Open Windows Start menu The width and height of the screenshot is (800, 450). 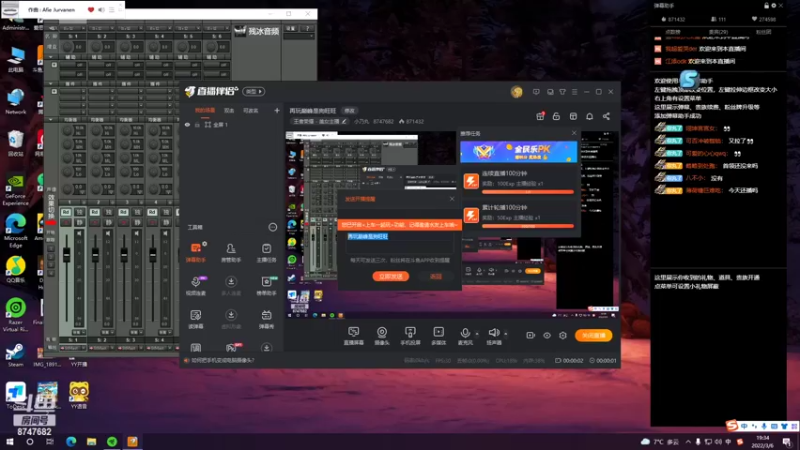point(10,441)
